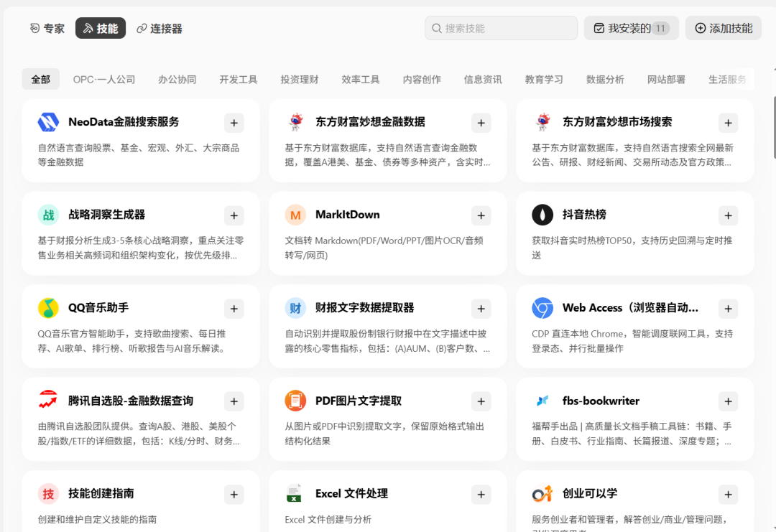Open the QQ音乐助手 title text
776x532 pixels.
98,307
